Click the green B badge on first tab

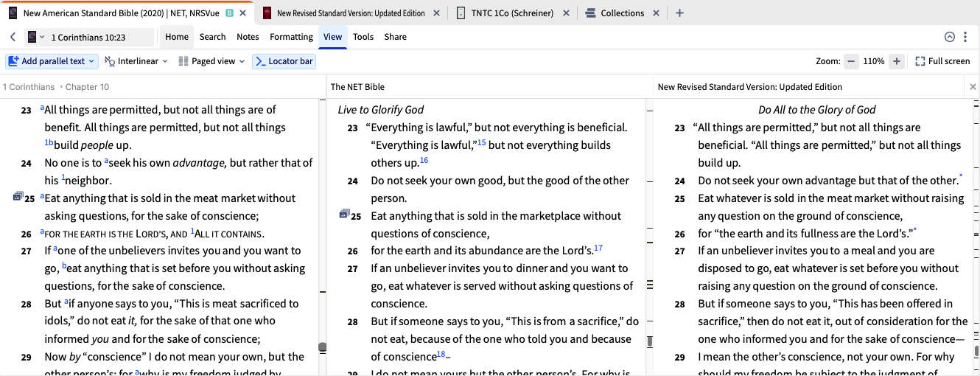coord(229,13)
